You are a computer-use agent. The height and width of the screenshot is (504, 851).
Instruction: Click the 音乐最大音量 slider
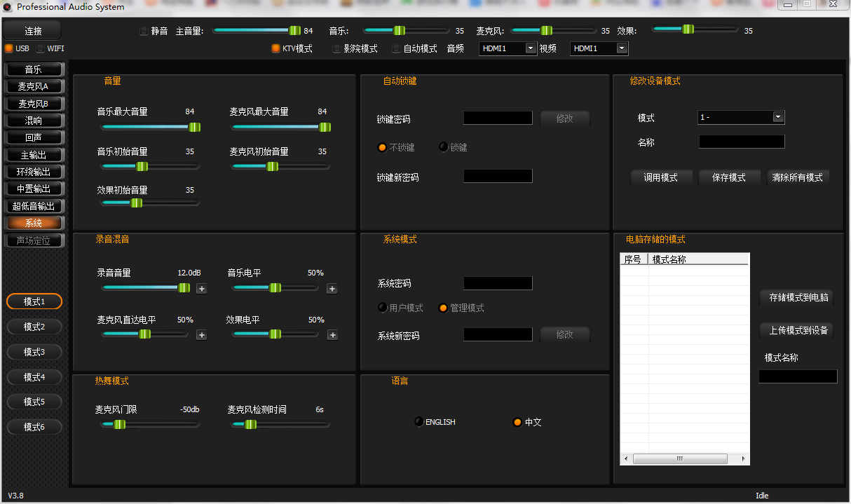151,127
